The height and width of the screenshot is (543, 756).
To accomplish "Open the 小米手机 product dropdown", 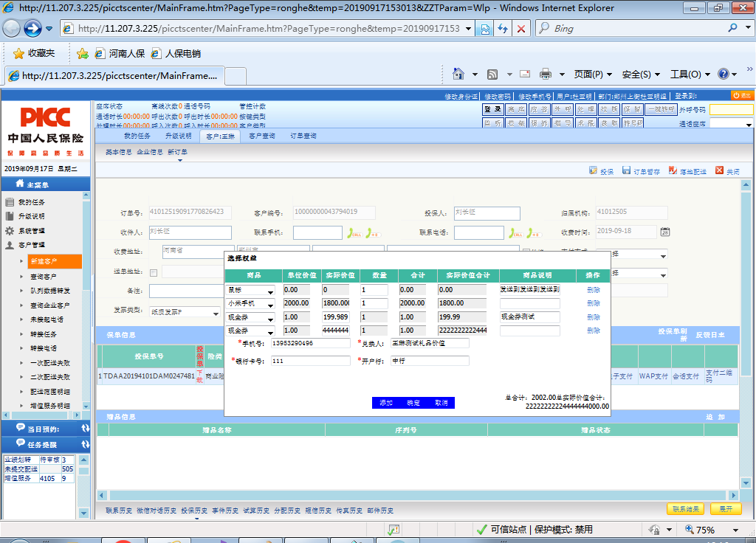I will click(x=269, y=304).
